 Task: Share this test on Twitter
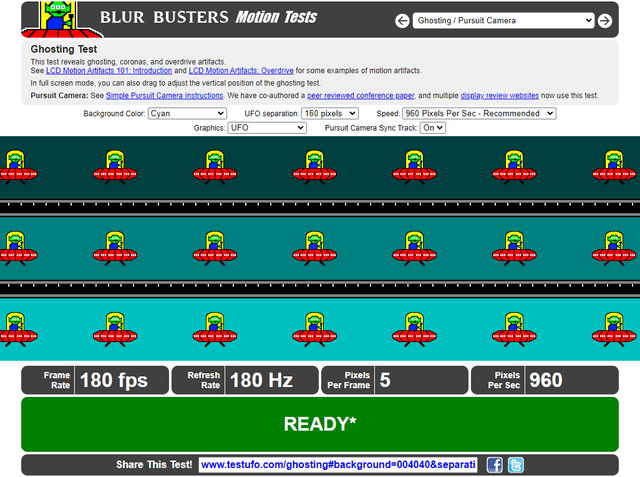tap(516, 465)
